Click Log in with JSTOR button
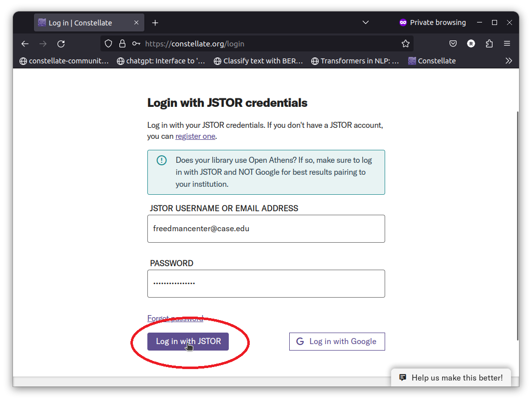The width and height of the screenshot is (532, 401). coord(188,341)
